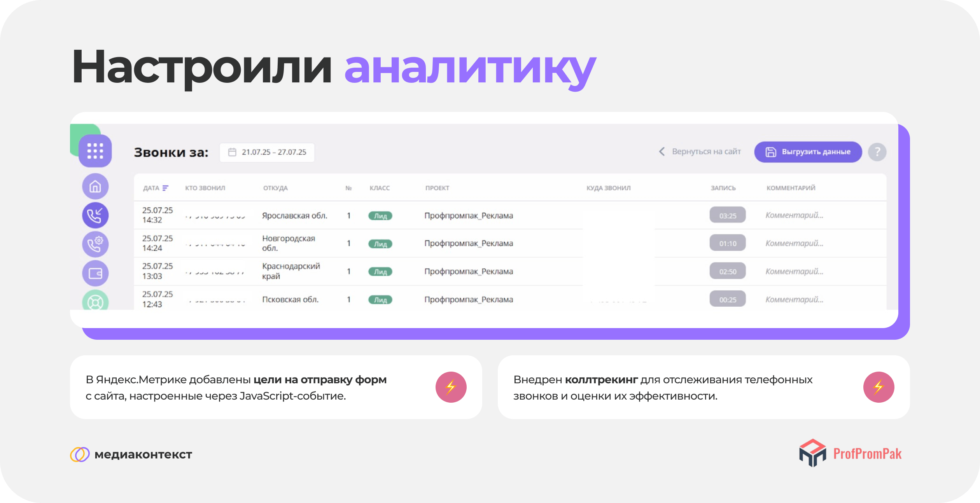The image size is (980, 503).
Task: Open support lifebuoy sidebar icon
Action: click(x=95, y=302)
